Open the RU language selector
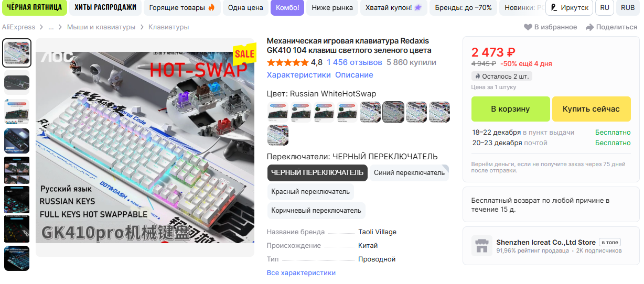The height and width of the screenshot is (284, 644). pos(605,8)
